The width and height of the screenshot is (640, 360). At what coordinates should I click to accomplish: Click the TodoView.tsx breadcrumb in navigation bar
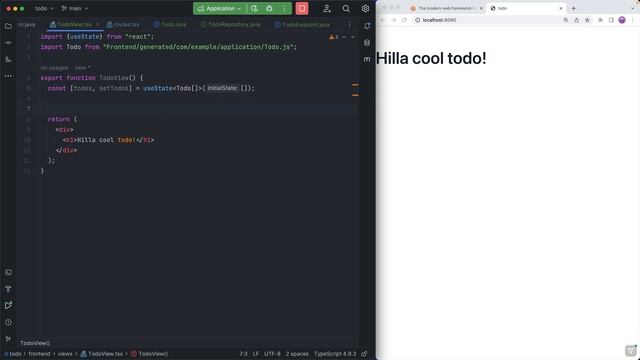coord(102,354)
